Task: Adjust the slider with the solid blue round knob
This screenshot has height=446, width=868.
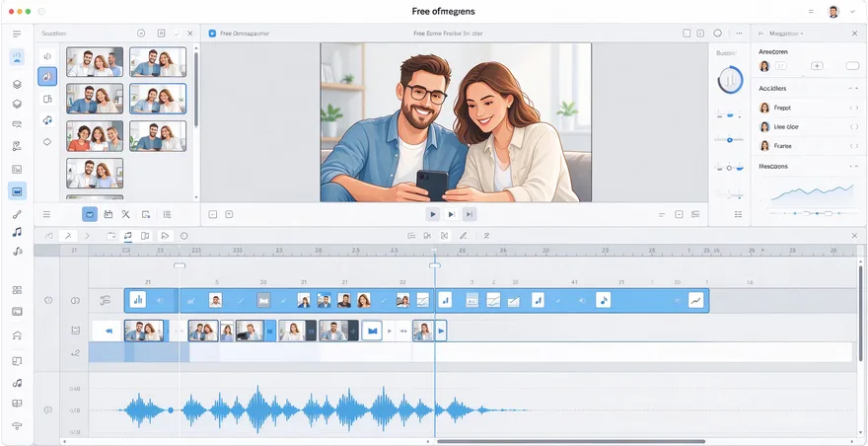Action: pos(730,140)
